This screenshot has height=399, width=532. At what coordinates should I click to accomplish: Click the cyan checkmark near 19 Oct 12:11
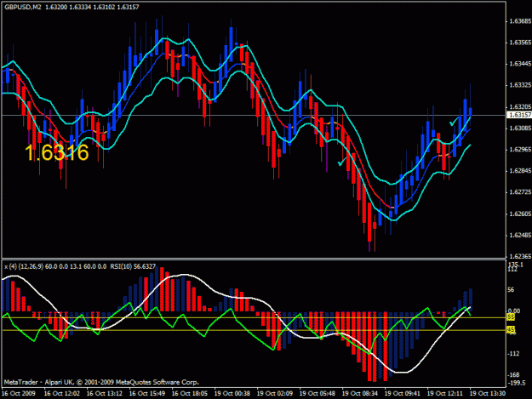tap(455, 121)
